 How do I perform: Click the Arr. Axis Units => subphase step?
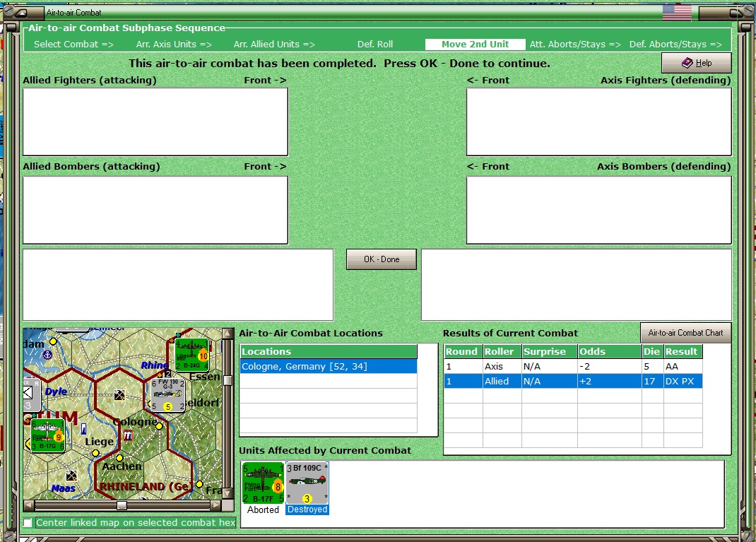click(174, 45)
